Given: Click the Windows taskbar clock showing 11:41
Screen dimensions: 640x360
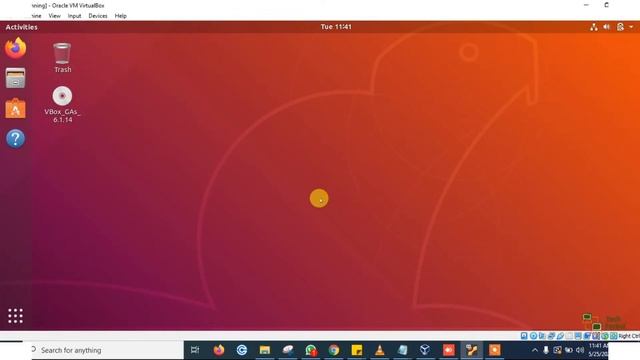Looking at the screenshot, I should (x=598, y=350).
